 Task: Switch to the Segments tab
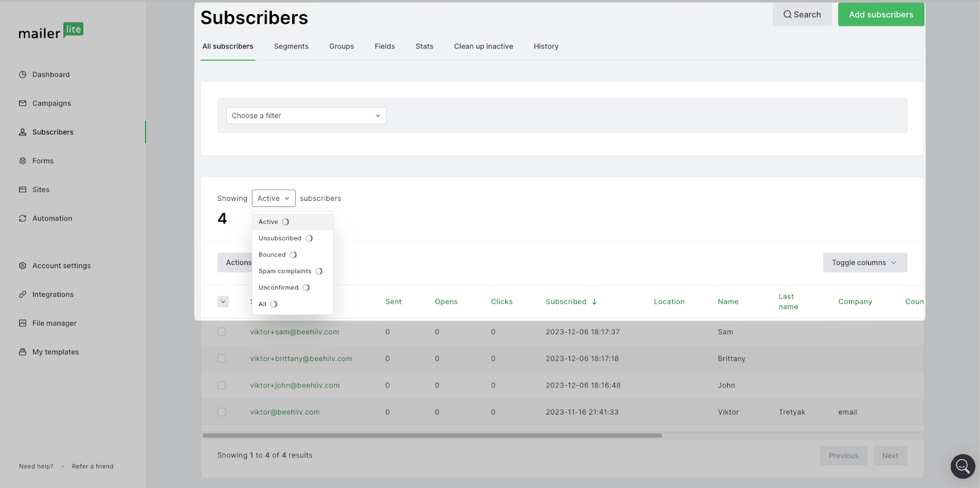[291, 47]
